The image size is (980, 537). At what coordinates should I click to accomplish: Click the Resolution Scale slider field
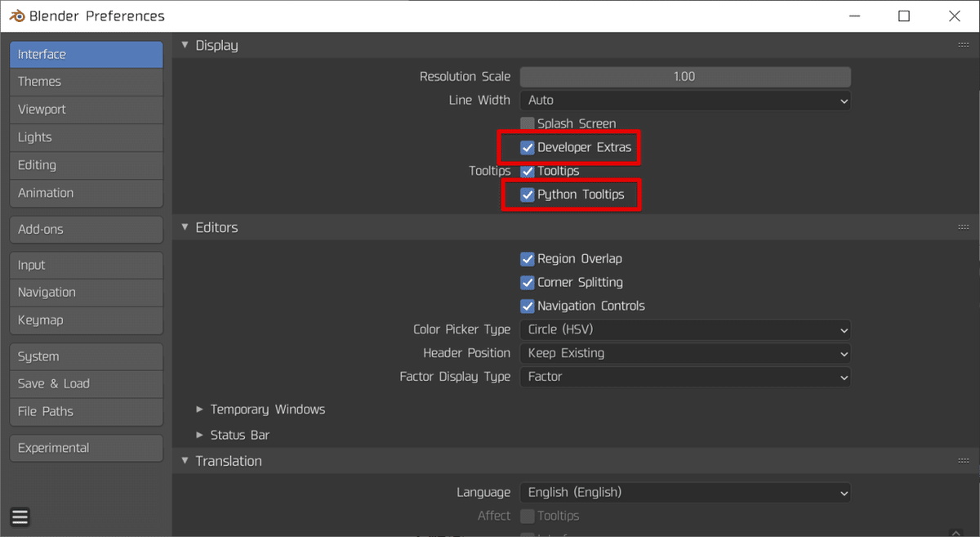[x=685, y=76]
